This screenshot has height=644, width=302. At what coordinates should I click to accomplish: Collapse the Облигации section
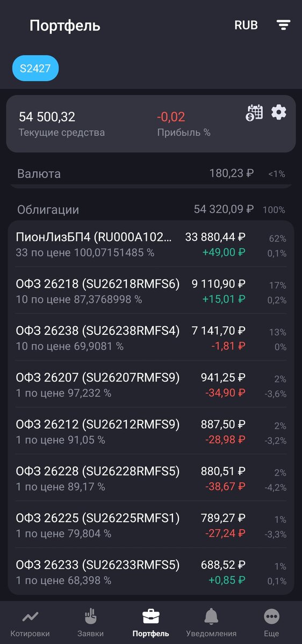point(151,210)
